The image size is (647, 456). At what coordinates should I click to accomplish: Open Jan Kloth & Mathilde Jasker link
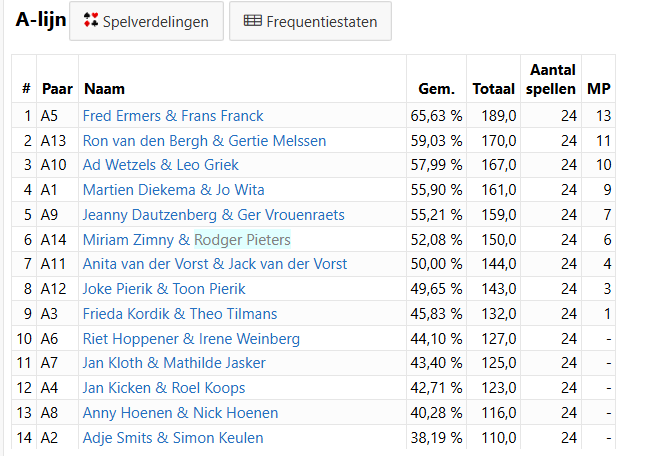click(174, 363)
